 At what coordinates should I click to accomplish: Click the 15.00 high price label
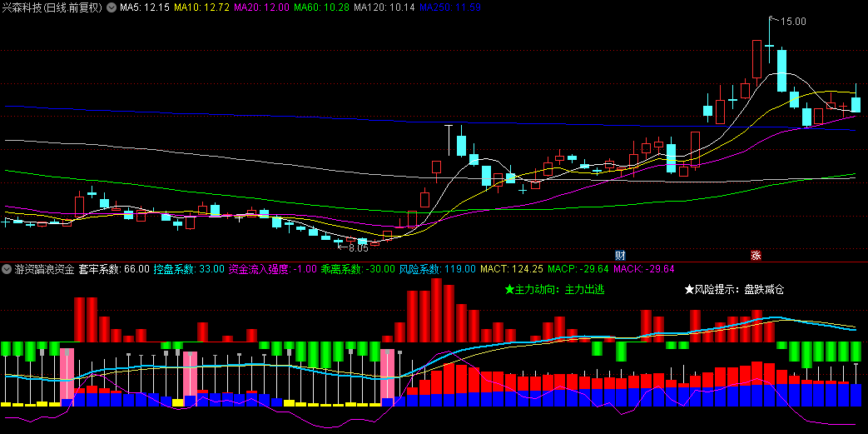click(793, 21)
